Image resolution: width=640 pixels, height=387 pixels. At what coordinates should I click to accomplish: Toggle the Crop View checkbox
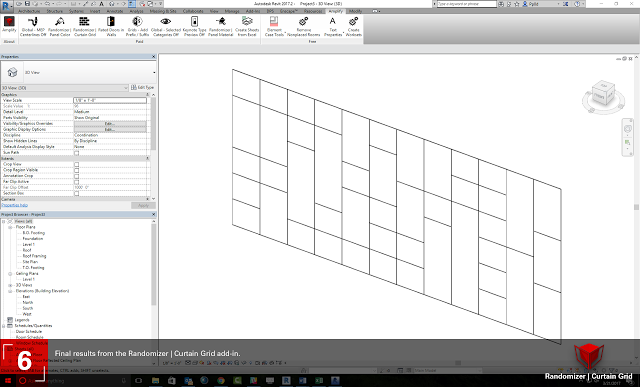point(76,164)
